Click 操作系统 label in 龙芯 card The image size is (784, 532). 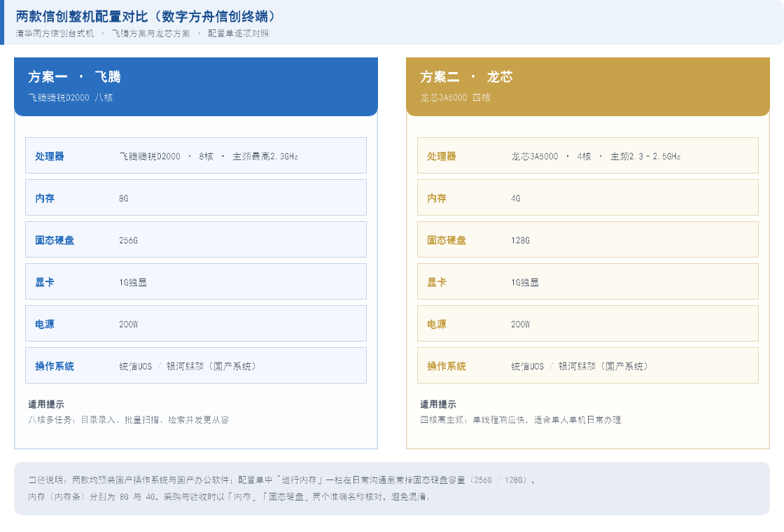click(x=447, y=366)
